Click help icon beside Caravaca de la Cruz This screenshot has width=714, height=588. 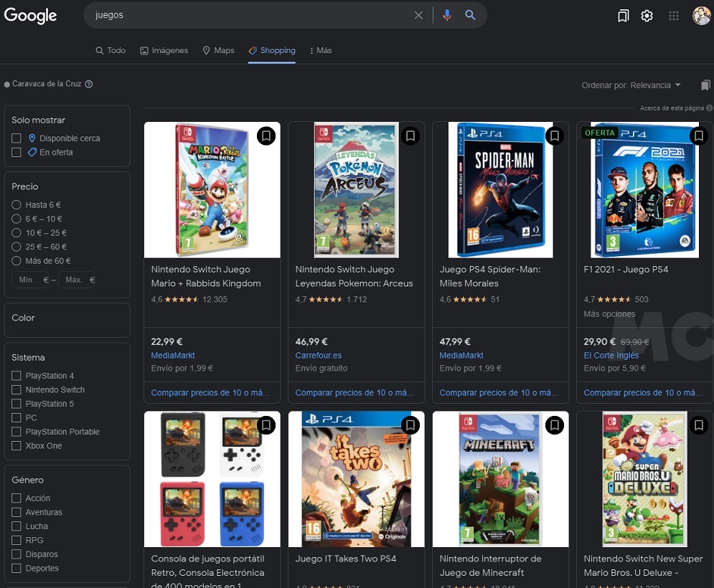[x=89, y=84]
